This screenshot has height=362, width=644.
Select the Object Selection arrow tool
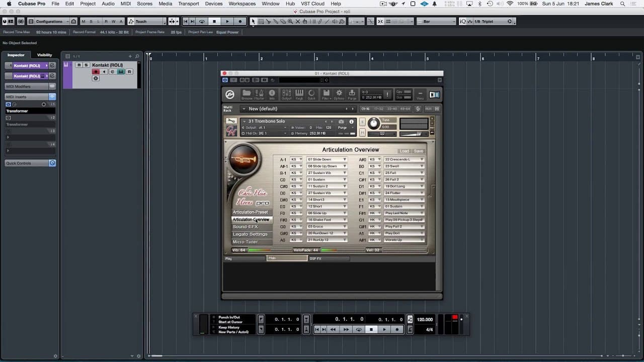[x=253, y=22]
